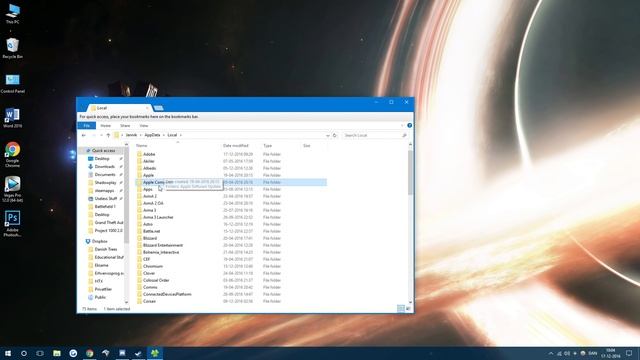Switch to the Share ribbon tab
Viewport: 640px width, 360px height.
125,126
